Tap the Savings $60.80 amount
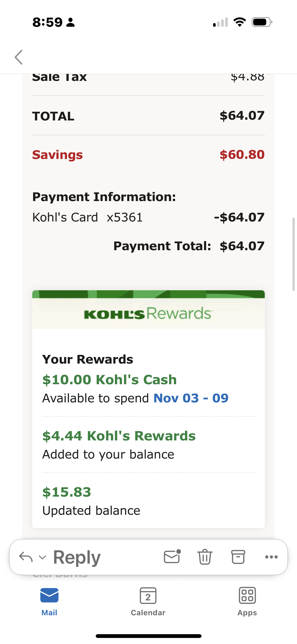 [x=242, y=155]
